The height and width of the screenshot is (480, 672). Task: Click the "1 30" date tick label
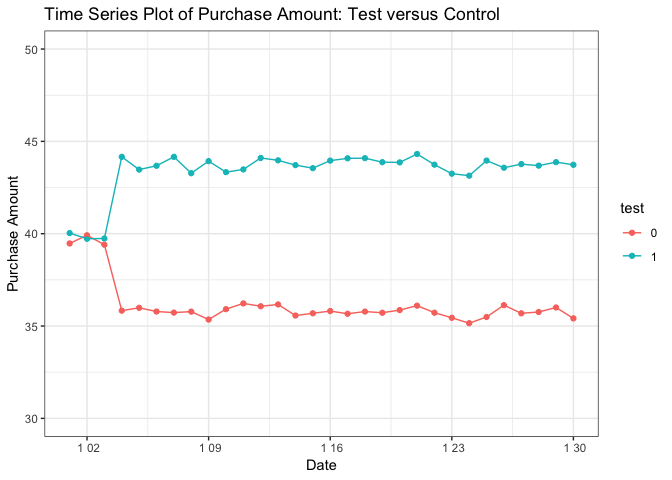coord(573,449)
